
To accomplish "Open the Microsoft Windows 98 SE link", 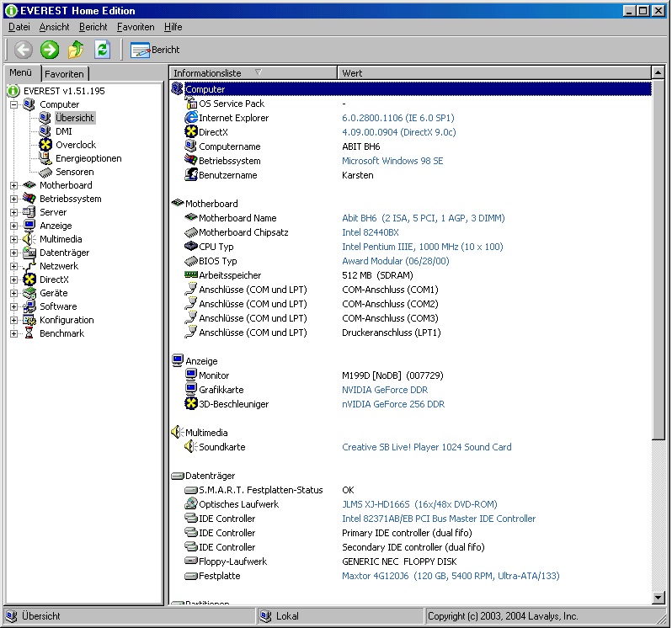I will 392,161.
